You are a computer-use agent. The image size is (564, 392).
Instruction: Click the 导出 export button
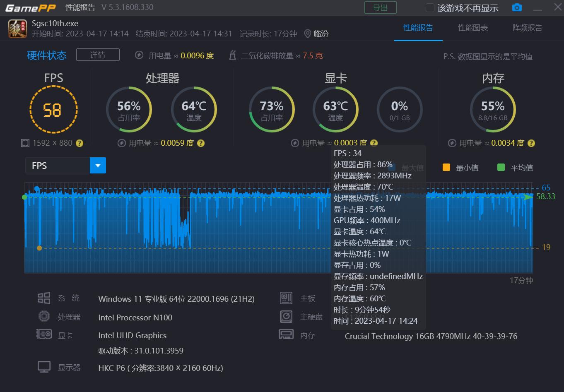point(380,7)
